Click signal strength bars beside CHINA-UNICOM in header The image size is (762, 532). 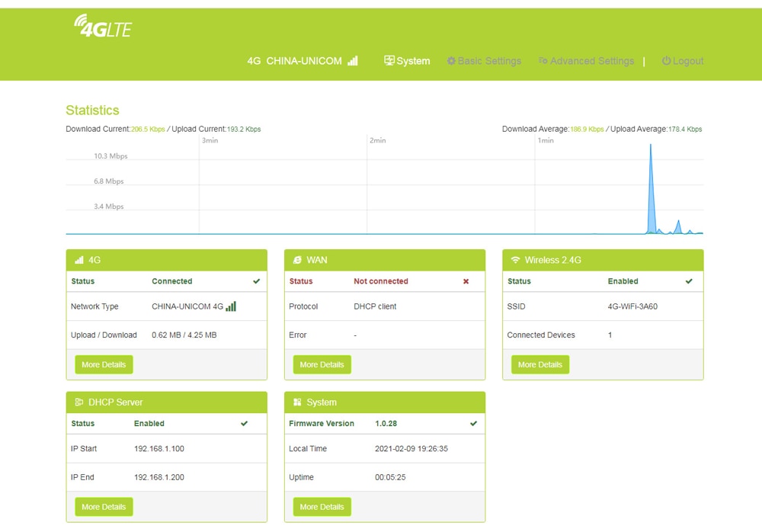click(353, 61)
